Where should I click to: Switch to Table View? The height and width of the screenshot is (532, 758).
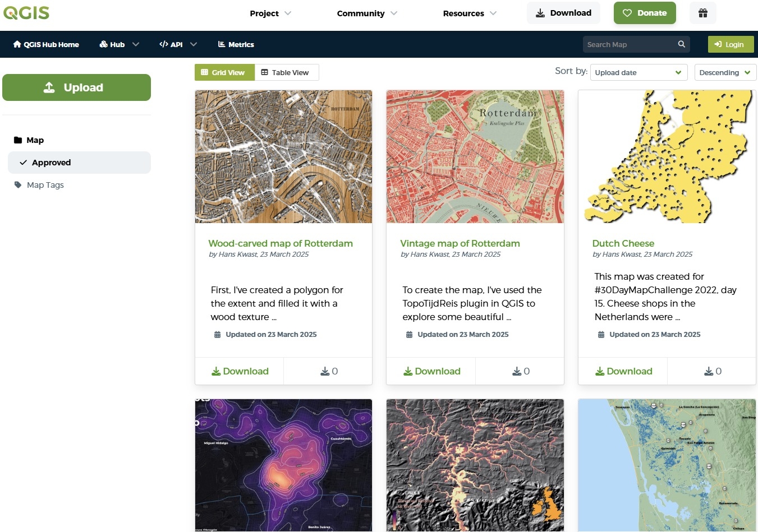(x=287, y=72)
